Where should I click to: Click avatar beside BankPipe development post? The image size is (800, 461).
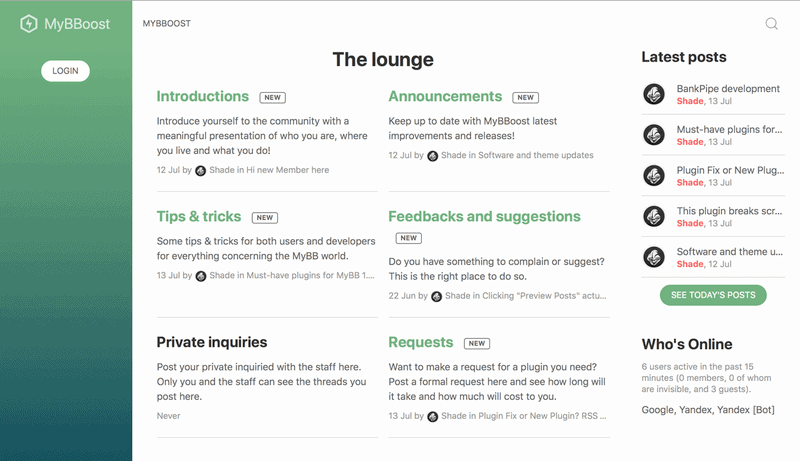click(x=654, y=95)
